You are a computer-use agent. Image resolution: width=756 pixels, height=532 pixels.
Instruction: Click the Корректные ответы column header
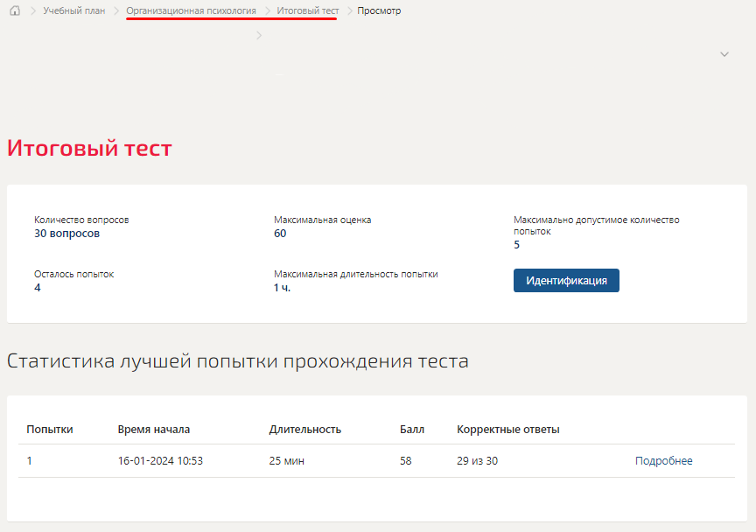(508, 430)
